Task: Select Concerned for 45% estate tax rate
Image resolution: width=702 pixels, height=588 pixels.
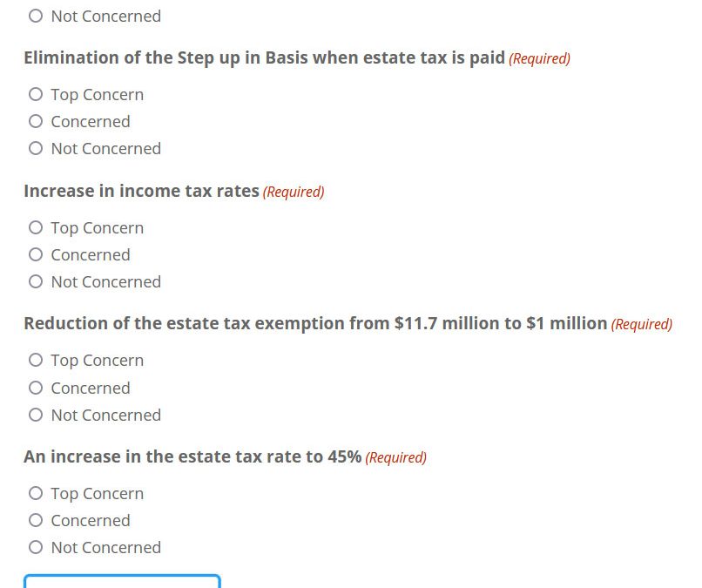Action: [x=36, y=520]
